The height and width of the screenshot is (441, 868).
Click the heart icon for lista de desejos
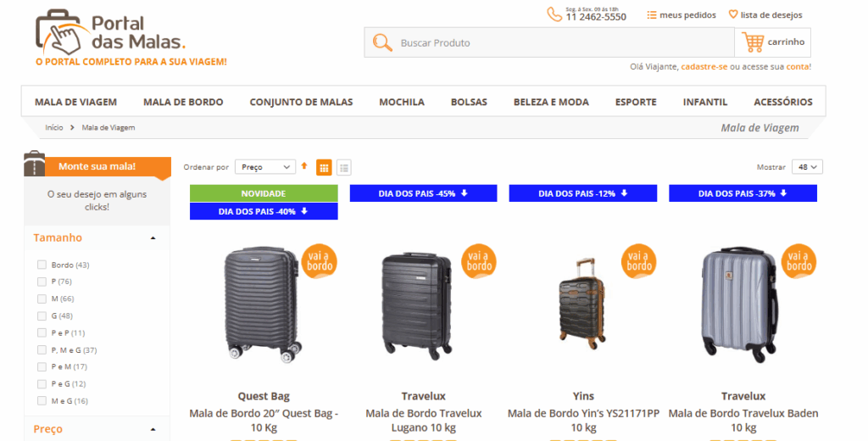(x=733, y=14)
